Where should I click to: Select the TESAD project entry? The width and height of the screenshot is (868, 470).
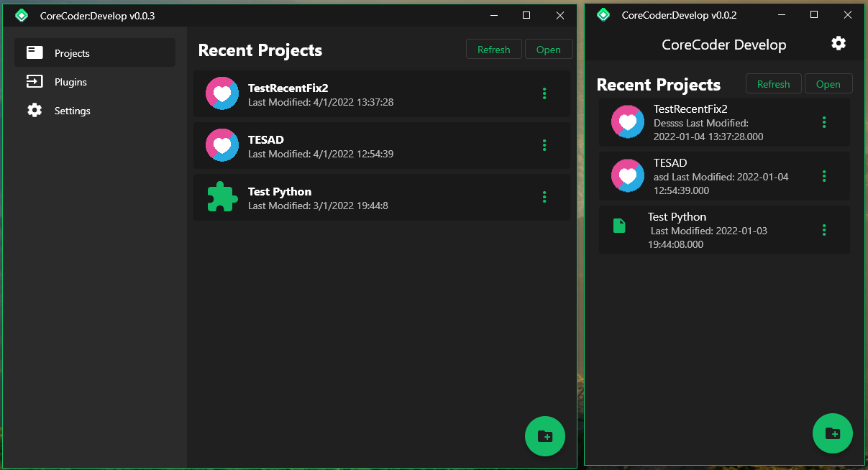coord(360,145)
